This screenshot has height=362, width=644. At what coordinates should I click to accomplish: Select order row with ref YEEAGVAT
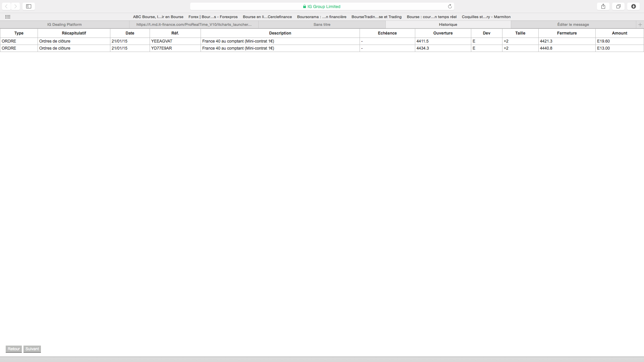coord(162,41)
